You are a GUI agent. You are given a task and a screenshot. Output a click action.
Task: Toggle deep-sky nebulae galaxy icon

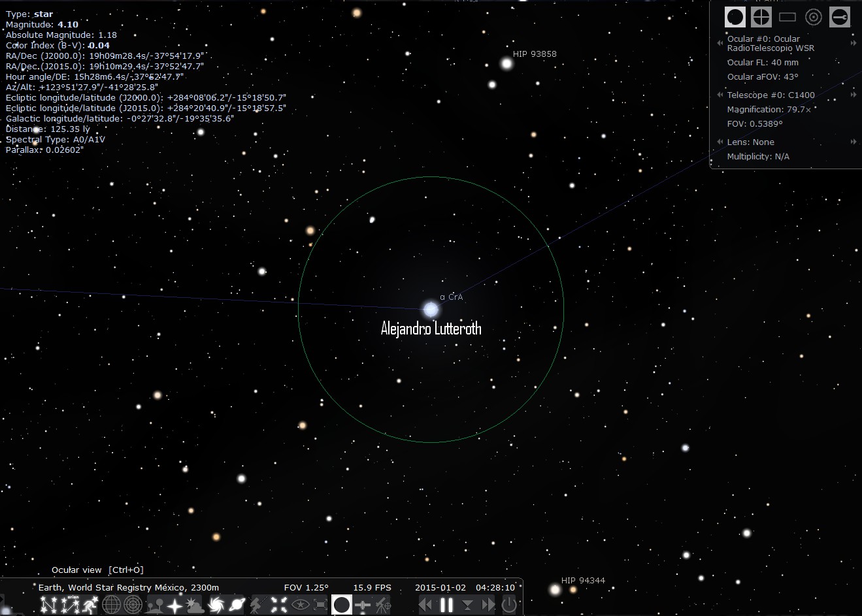click(x=217, y=605)
